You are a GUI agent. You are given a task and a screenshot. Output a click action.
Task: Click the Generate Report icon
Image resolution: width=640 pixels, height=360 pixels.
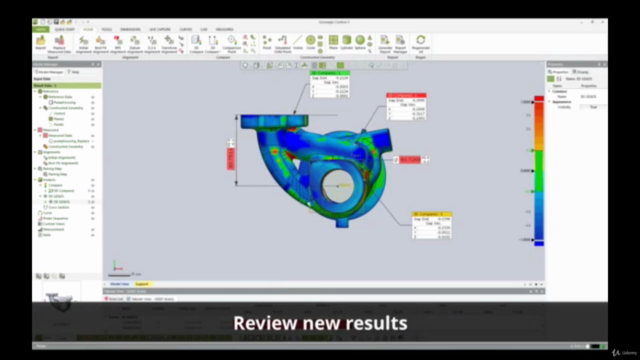click(385, 44)
